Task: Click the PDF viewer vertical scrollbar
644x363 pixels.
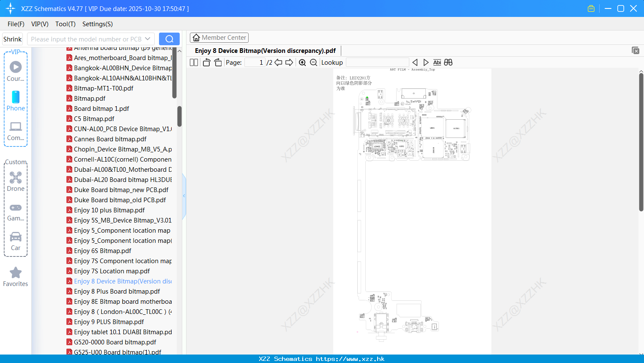Action: click(641, 142)
